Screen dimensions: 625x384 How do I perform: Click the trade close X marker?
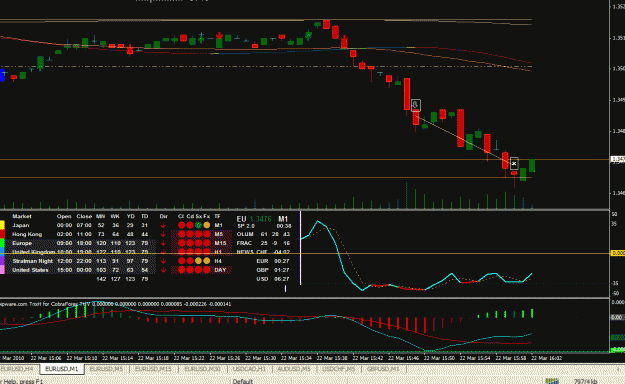tap(514, 163)
